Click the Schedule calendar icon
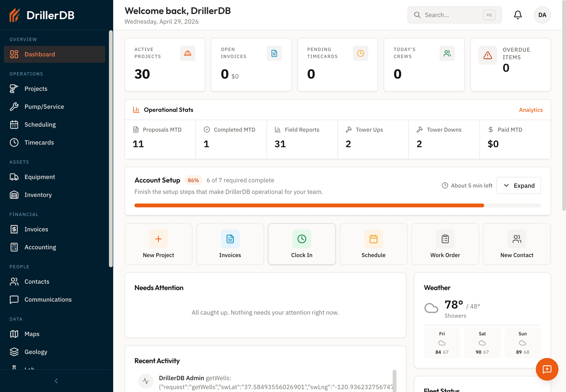Image resolution: width=566 pixels, height=392 pixels. 373,239
